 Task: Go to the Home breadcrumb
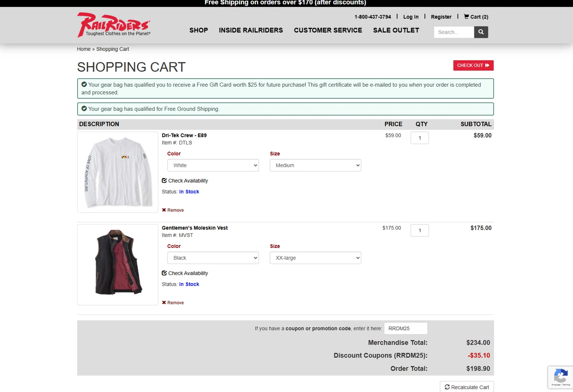click(x=84, y=49)
